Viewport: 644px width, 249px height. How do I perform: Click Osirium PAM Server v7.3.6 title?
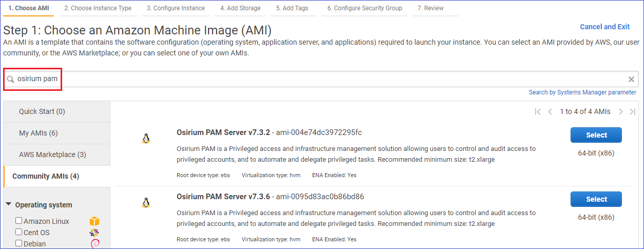[x=223, y=197]
